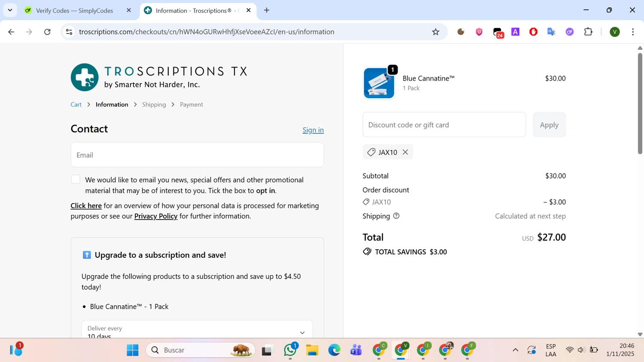Click the browser back arrow
This screenshot has height=362, width=644.
click(11, 32)
